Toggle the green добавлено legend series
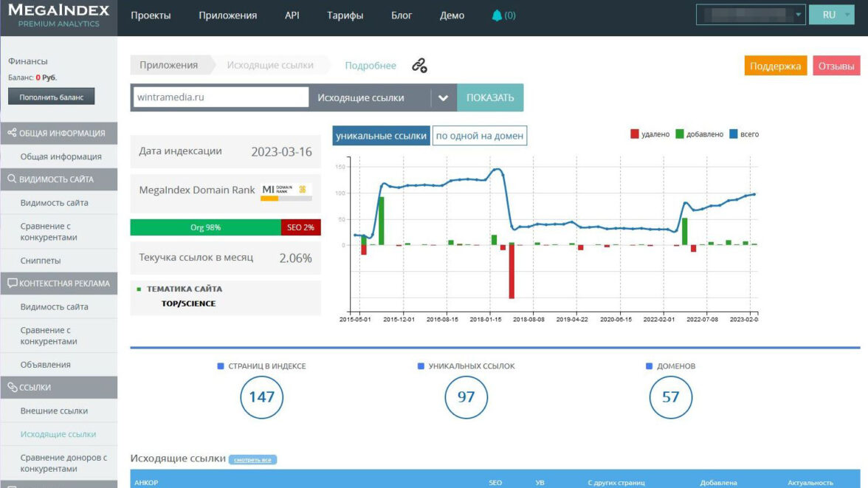The width and height of the screenshot is (868, 488). [x=679, y=134]
